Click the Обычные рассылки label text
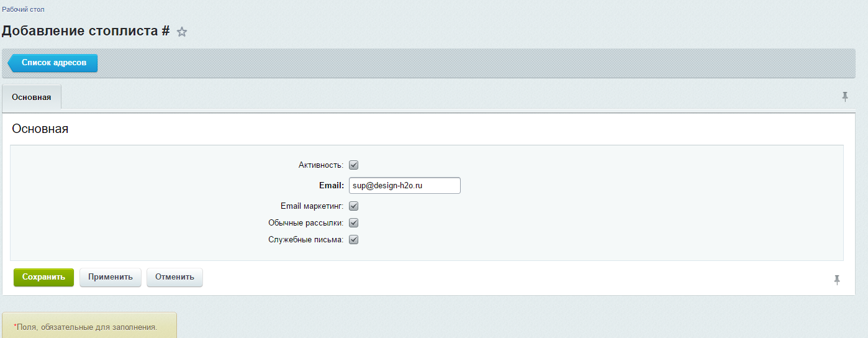Viewport: 868px width, 338px height. (305, 223)
